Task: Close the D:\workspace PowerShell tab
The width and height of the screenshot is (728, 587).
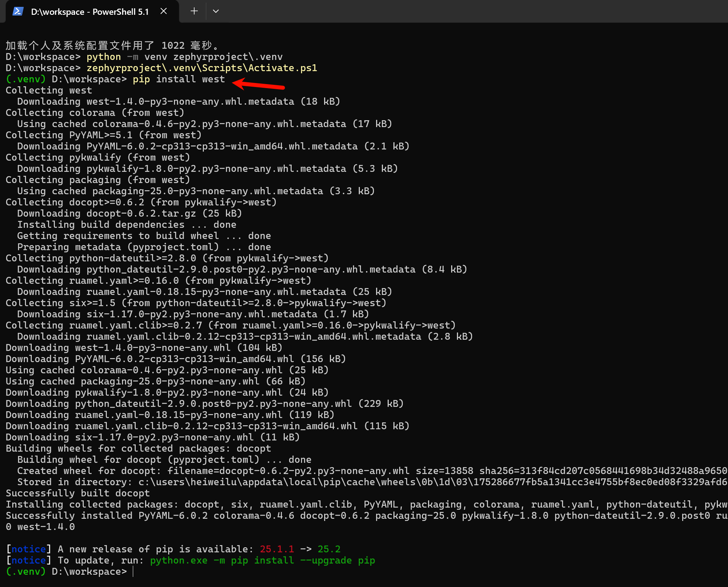Action: (x=164, y=11)
